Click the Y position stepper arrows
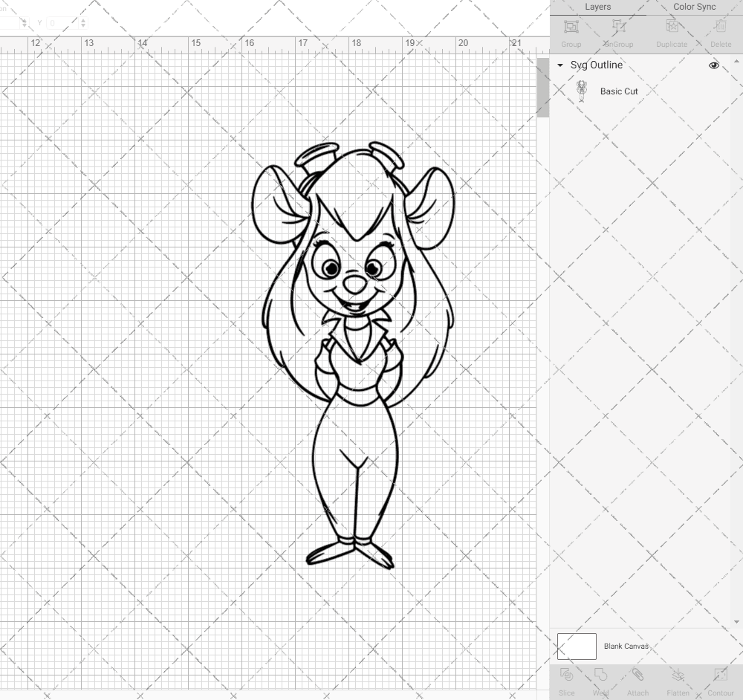This screenshot has width=743, height=700. point(83,22)
